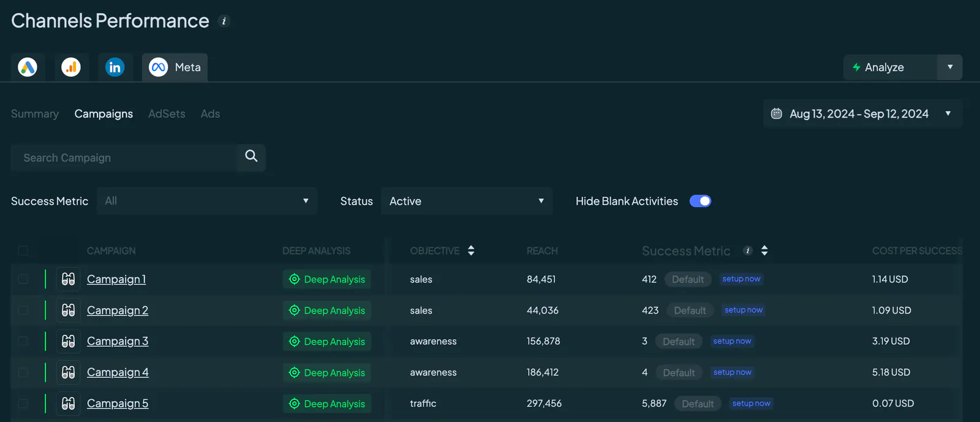Check the Campaign 2 row checkbox
This screenshot has height=422, width=980.
point(23,310)
